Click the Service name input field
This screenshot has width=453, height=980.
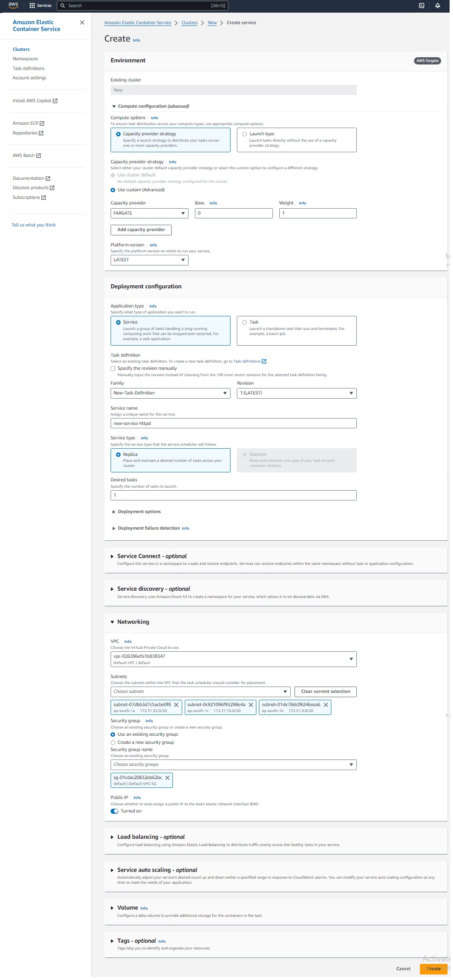(233, 423)
